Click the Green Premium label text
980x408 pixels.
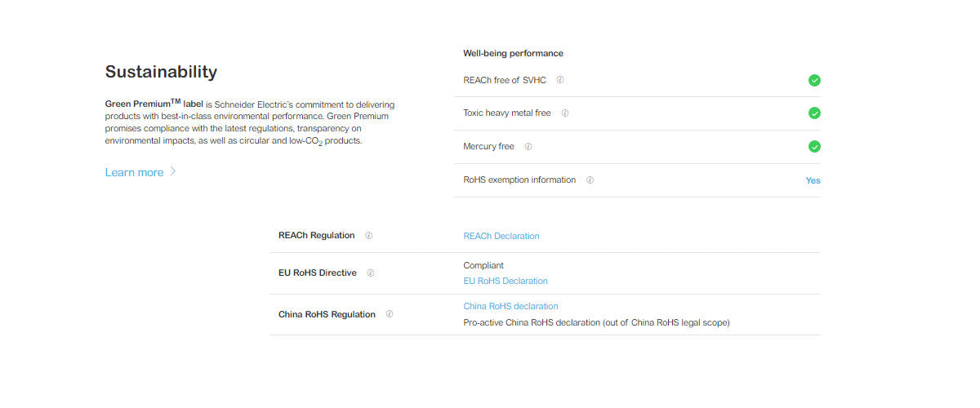click(154, 104)
